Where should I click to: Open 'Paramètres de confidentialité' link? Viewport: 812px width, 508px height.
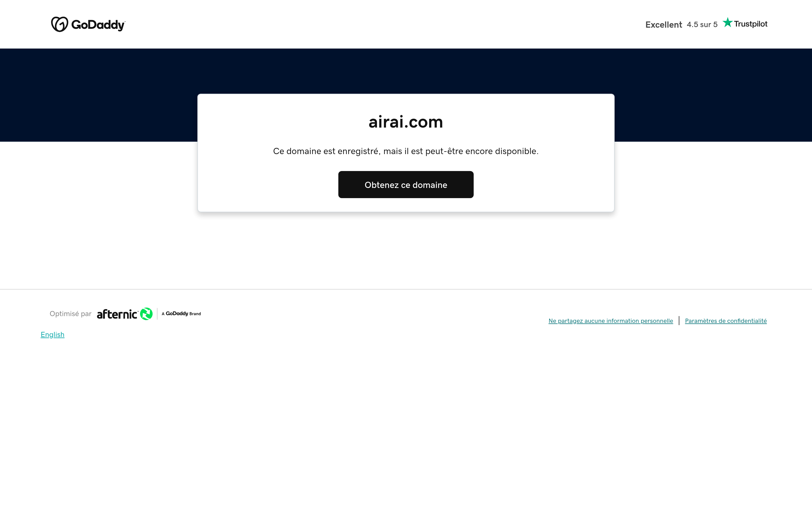coord(726,321)
